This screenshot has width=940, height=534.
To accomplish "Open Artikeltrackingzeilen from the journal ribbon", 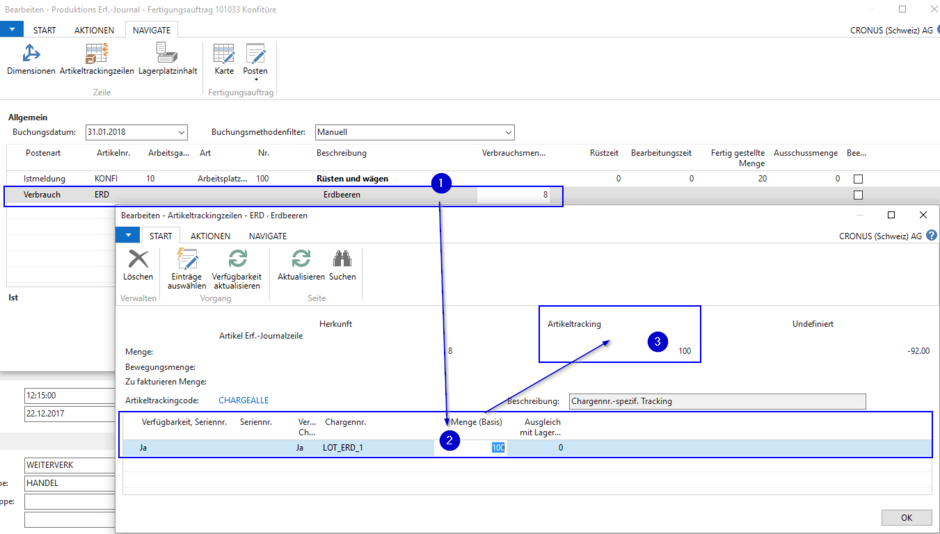I will pyautogui.click(x=97, y=59).
